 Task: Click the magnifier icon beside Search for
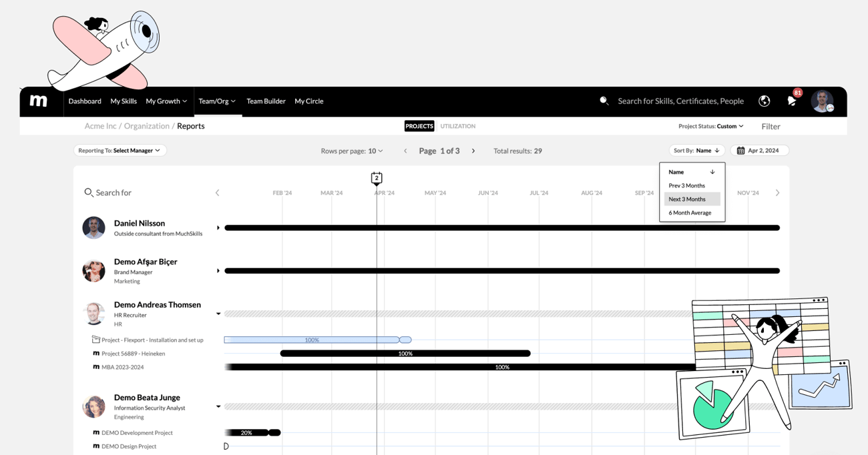[x=89, y=192]
